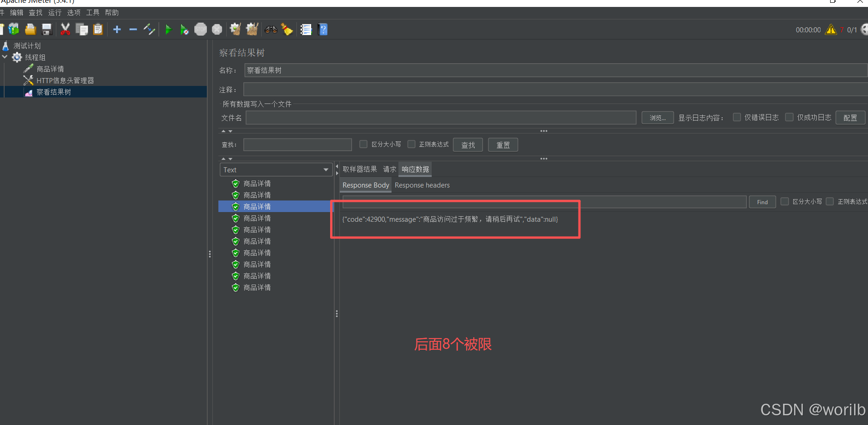This screenshot has height=425, width=868.
Task: Click the Find button
Action: point(762,202)
